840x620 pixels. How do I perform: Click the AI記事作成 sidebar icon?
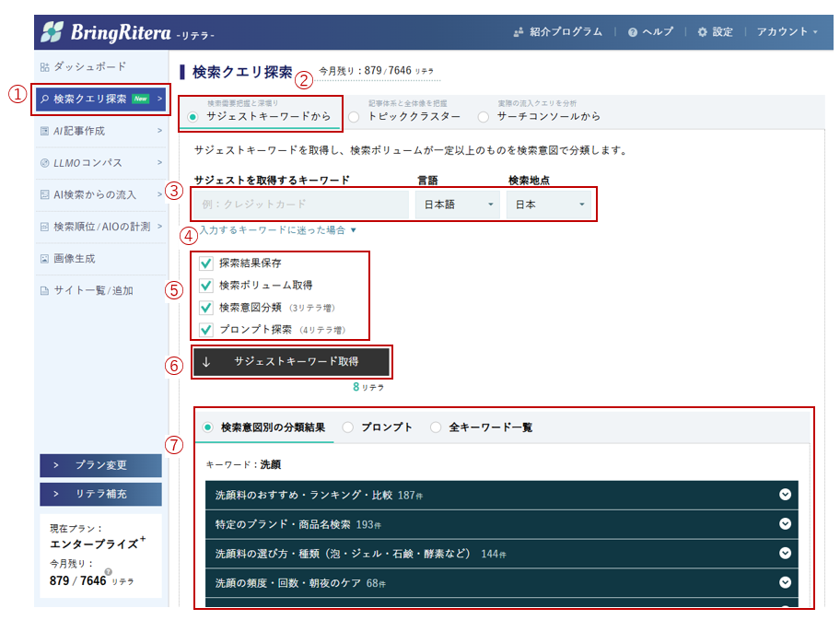tap(45, 131)
